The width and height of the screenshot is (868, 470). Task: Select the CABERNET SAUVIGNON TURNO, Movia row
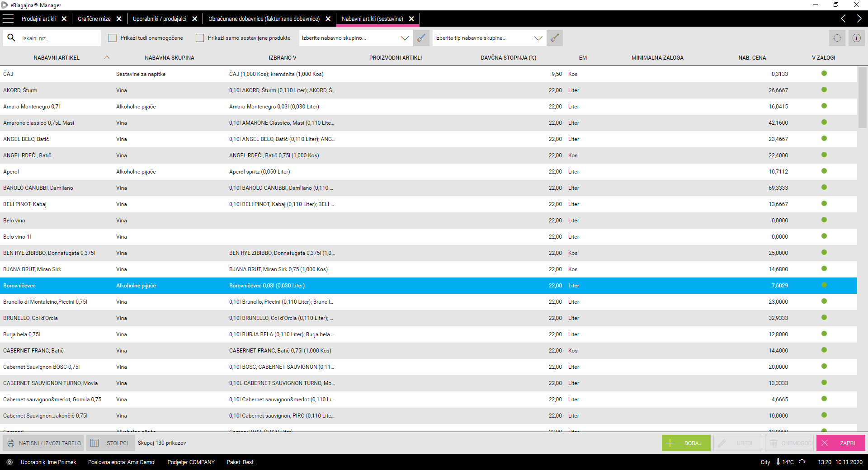click(429, 383)
